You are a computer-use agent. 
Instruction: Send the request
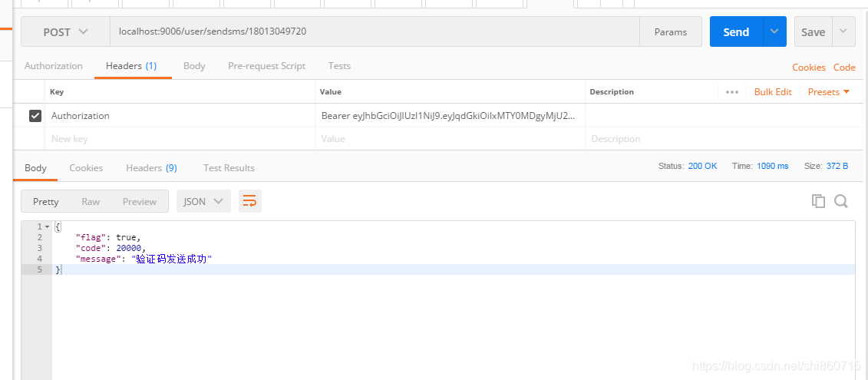(x=736, y=32)
